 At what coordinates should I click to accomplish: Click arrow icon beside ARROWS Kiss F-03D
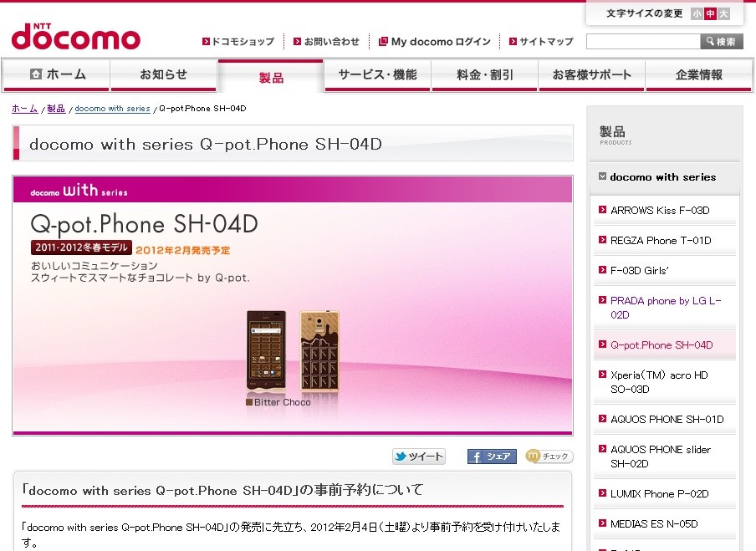602,210
